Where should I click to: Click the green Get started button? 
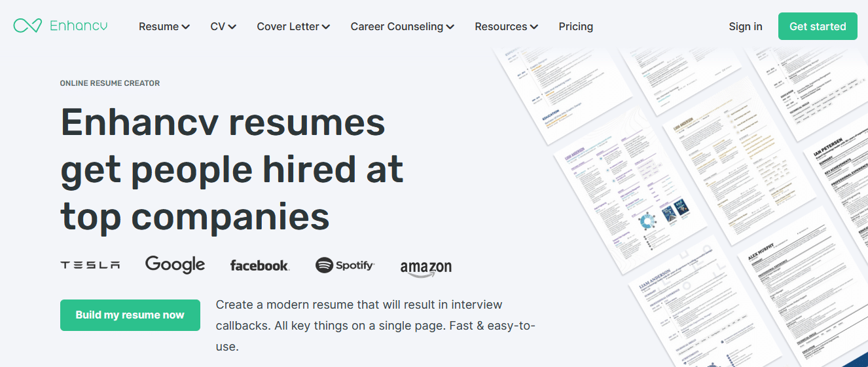[x=818, y=26]
